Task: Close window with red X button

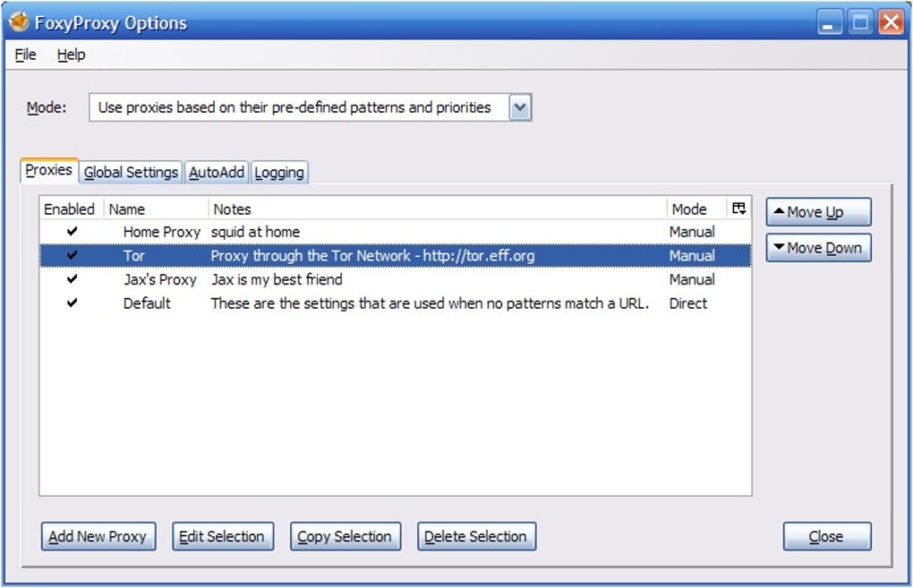Action: (891, 22)
